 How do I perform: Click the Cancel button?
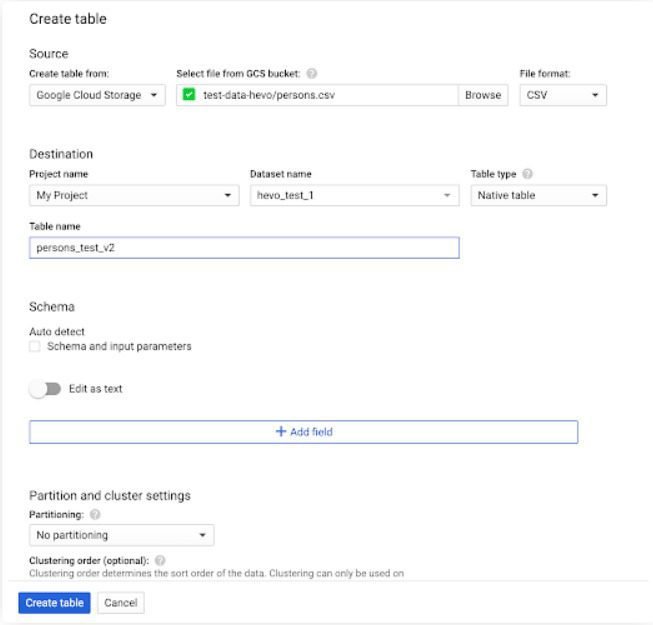(x=121, y=603)
